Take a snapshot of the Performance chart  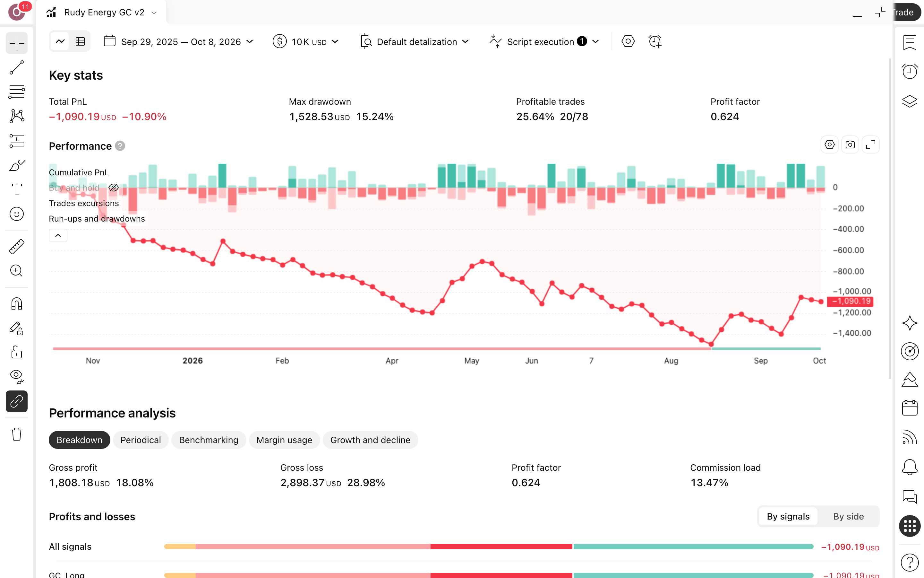pyautogui.click(x=850, y=145)
